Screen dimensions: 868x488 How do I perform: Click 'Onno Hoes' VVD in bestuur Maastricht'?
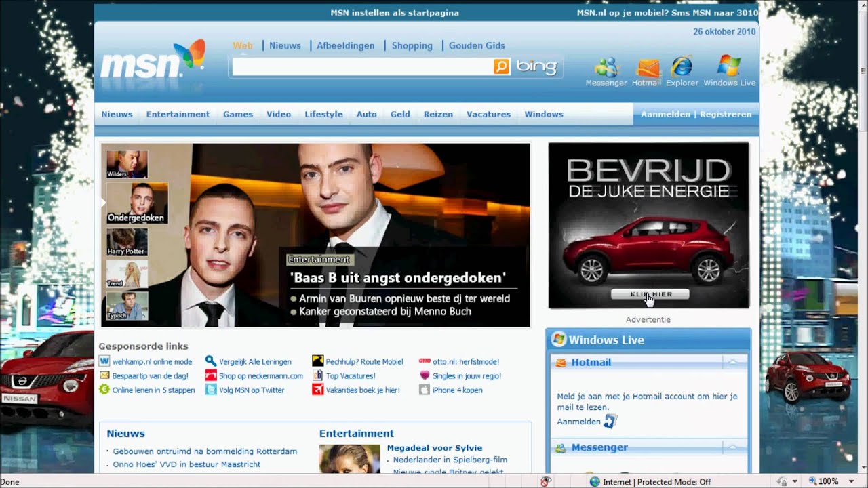point(186,464)
